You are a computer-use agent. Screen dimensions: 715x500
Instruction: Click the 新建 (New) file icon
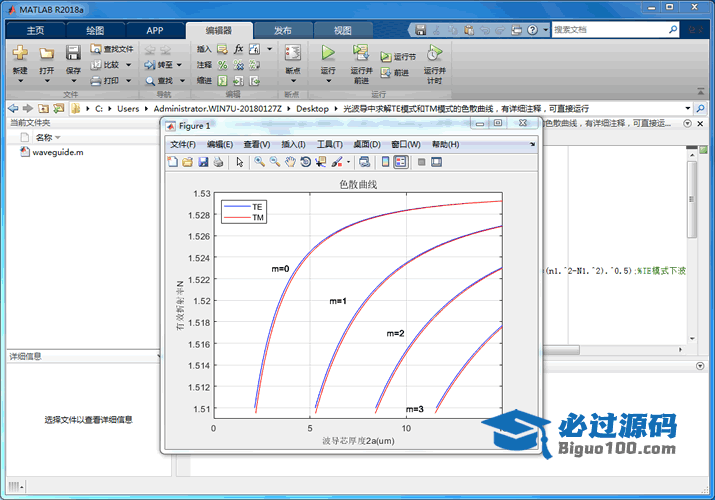(x=20, y=53)
